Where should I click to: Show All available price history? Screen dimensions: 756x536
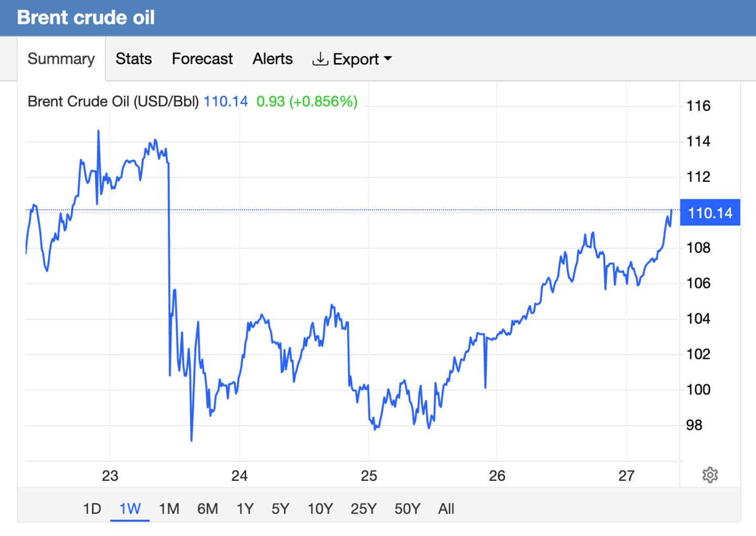pos(446,509)
